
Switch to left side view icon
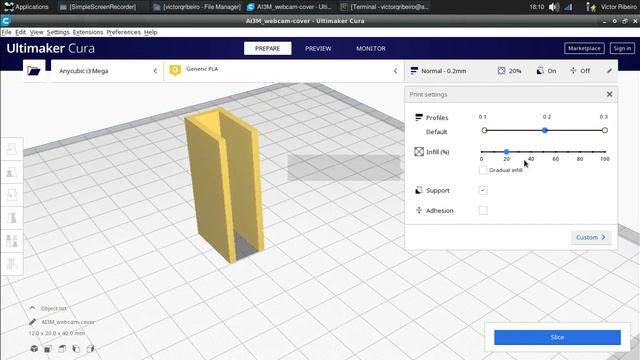76,349
